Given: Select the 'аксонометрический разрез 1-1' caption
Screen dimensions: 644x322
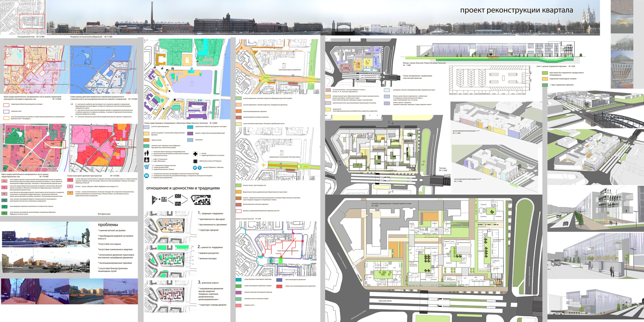Looking at the screenshot, I should point(466,131).
